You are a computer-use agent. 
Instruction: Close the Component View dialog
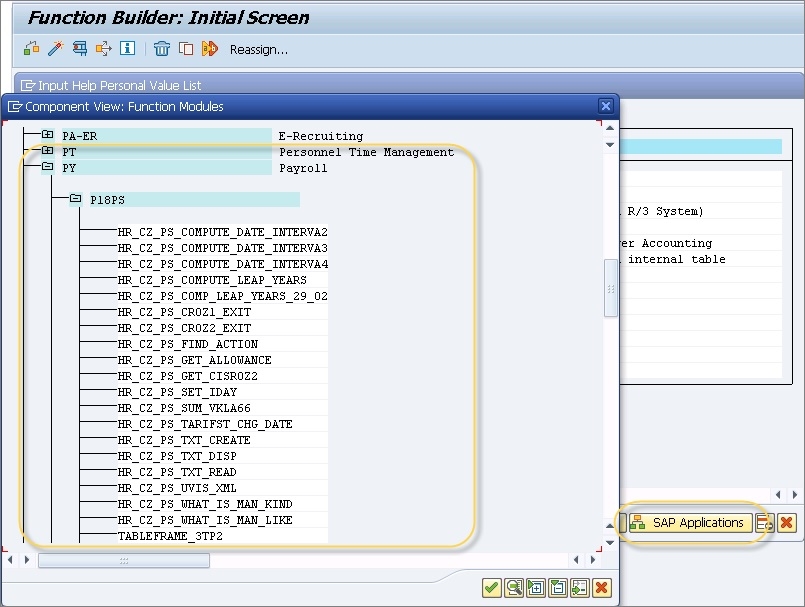[605, 106]
